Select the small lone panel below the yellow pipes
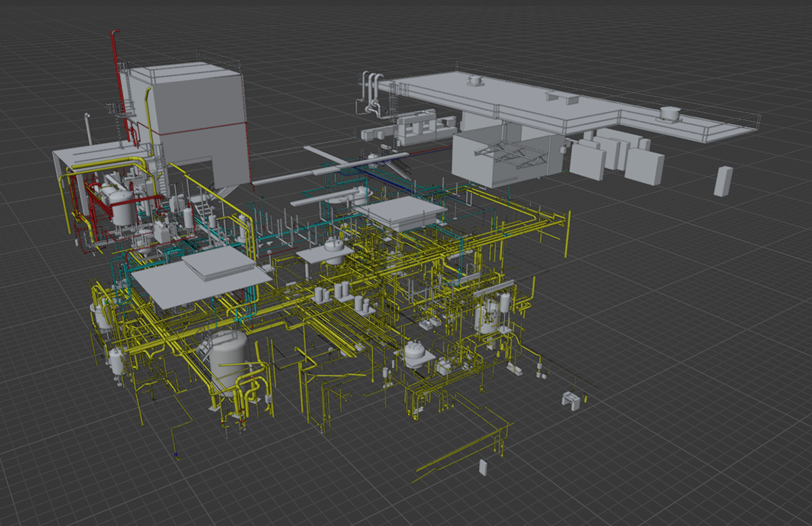812x526 pixels. [482, 467]
